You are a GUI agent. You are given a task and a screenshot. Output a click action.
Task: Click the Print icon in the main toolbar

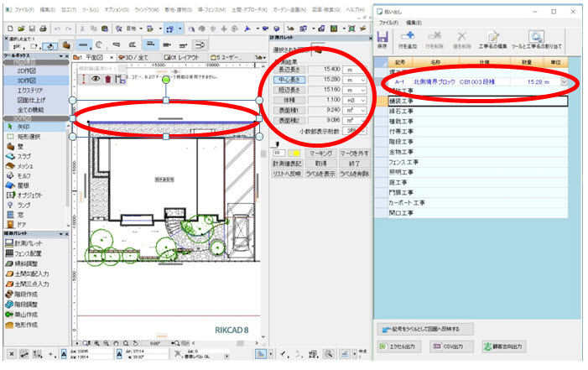coord(43,29)
